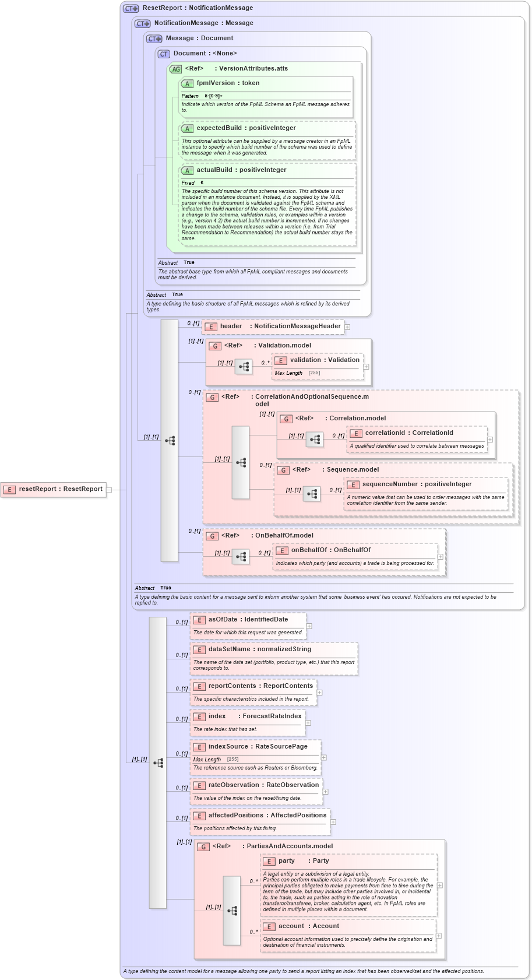The height and width of the screenshot is (980, 532).
Task: Select the dataSetName : normalizedString label
Action: click(x=260, y=649)
